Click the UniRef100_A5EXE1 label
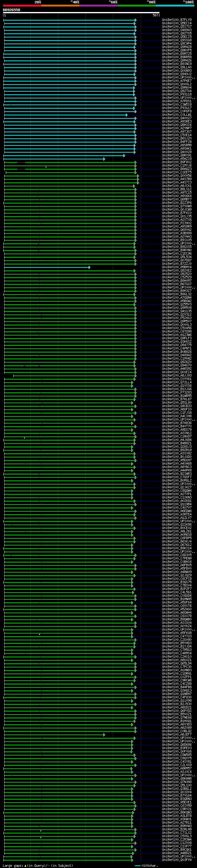 click(x=177, y=802)
